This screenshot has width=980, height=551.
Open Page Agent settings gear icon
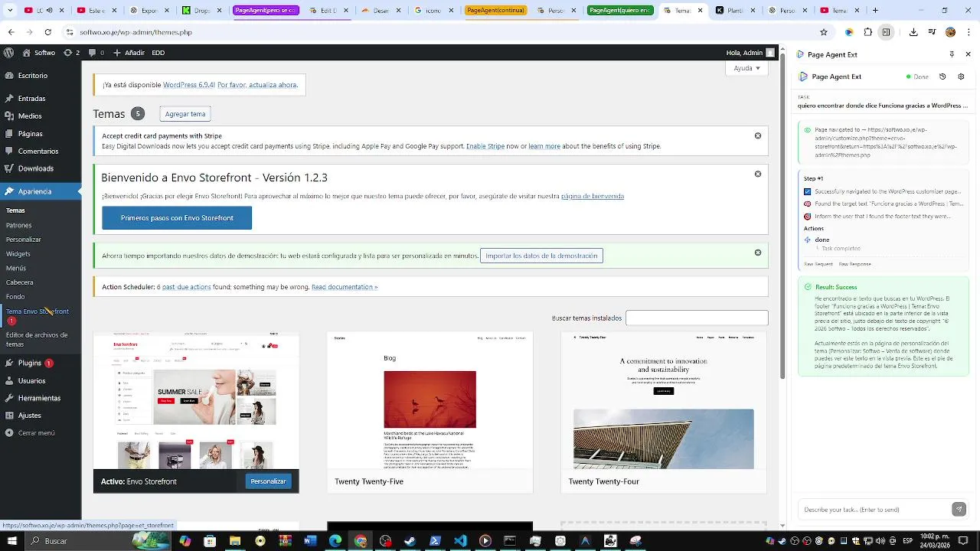point(961,77)
